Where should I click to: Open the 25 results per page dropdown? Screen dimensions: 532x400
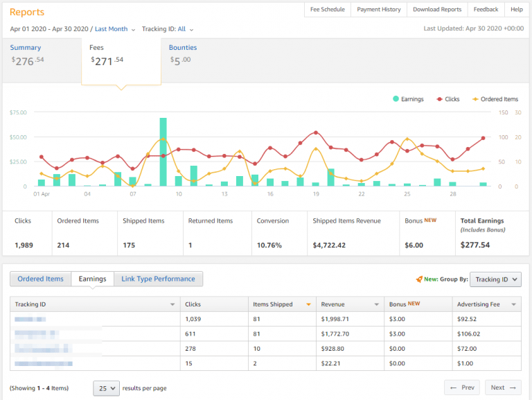tap(106, 388)
